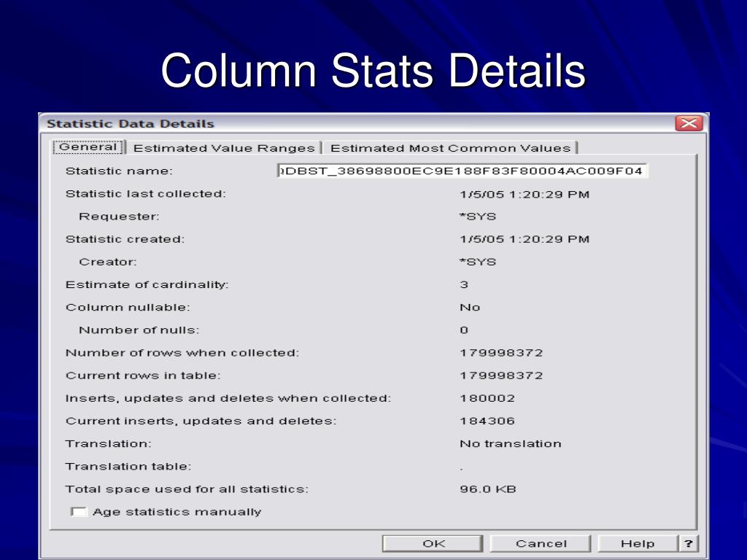Click the question mark help icon
The width and height of the screenshot is (747, 560).
pyautogui.click(x=688, y=543)
